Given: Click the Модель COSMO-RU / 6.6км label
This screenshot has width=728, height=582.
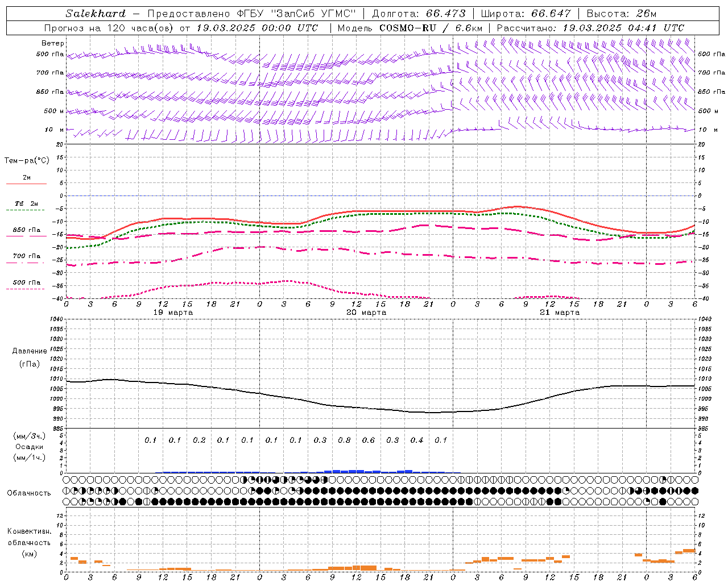Looking at the screenshot, I should tap(410, 28).
